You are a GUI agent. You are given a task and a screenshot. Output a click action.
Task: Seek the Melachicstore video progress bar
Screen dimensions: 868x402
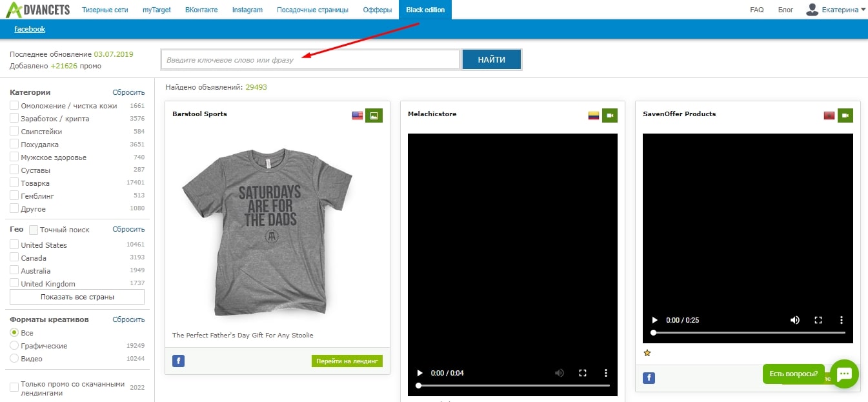click(x=514, y=385)
